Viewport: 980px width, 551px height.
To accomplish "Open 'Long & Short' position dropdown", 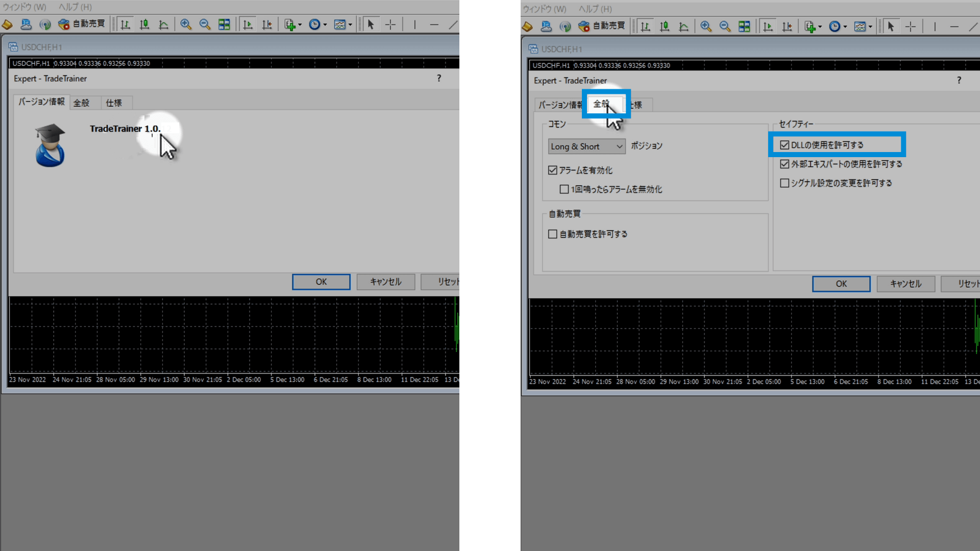I will coord(586,146).
